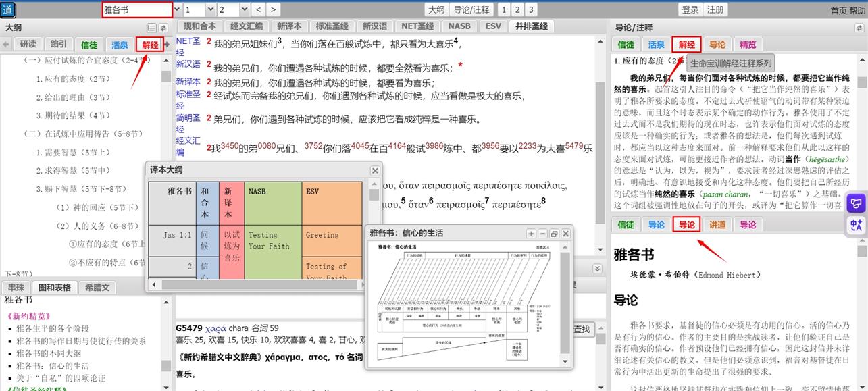
Task: Zoom in the 信心的生活 chart with plus icon
Action: 531,234
